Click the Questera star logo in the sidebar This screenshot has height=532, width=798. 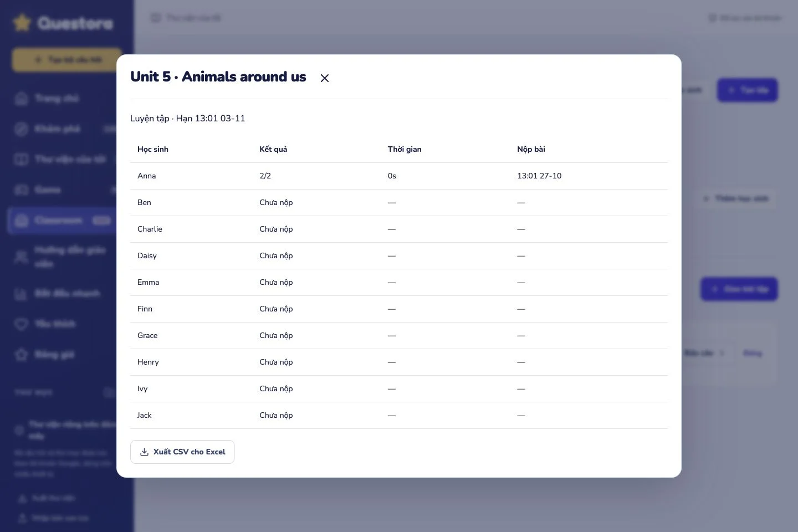pyautogui.click(x=22, y=23)
